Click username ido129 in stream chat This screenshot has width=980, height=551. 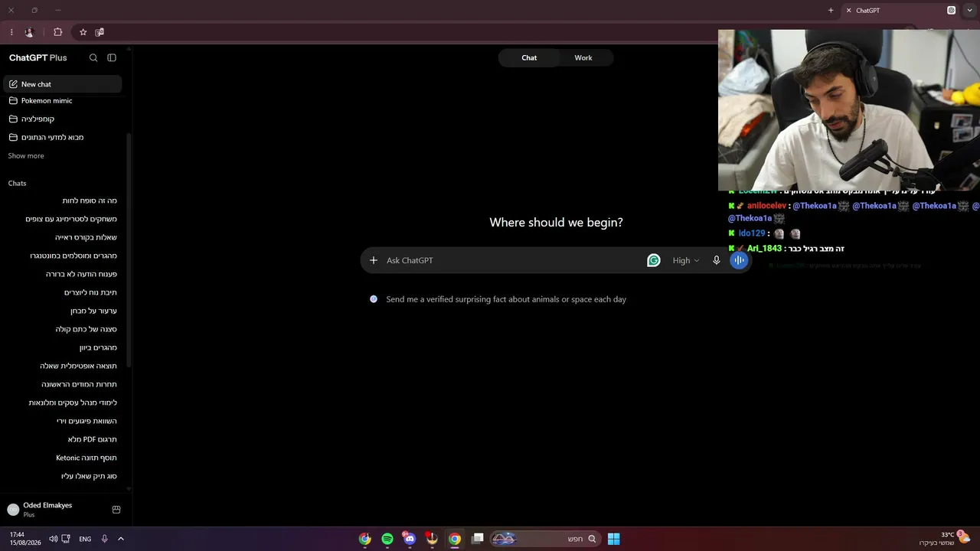[752, 233]
